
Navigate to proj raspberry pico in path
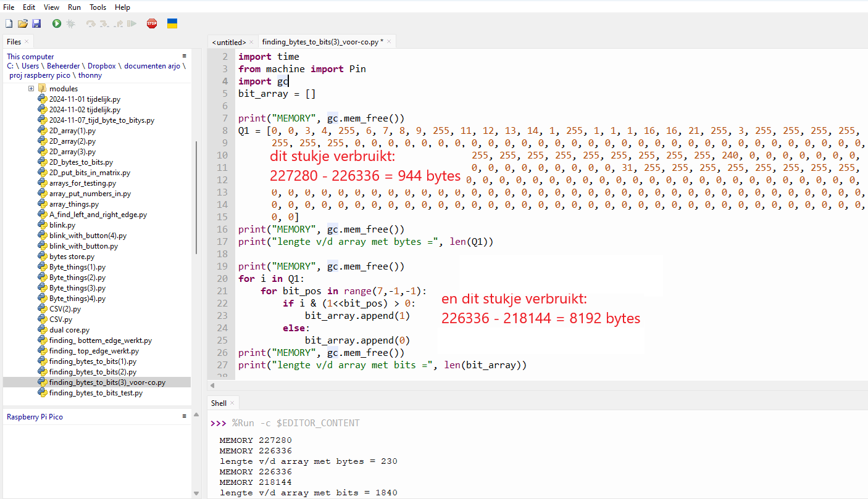(x=40, y=75)
